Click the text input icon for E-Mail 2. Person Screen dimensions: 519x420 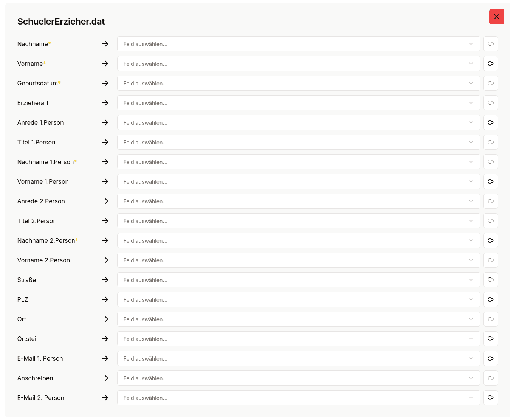491,398
